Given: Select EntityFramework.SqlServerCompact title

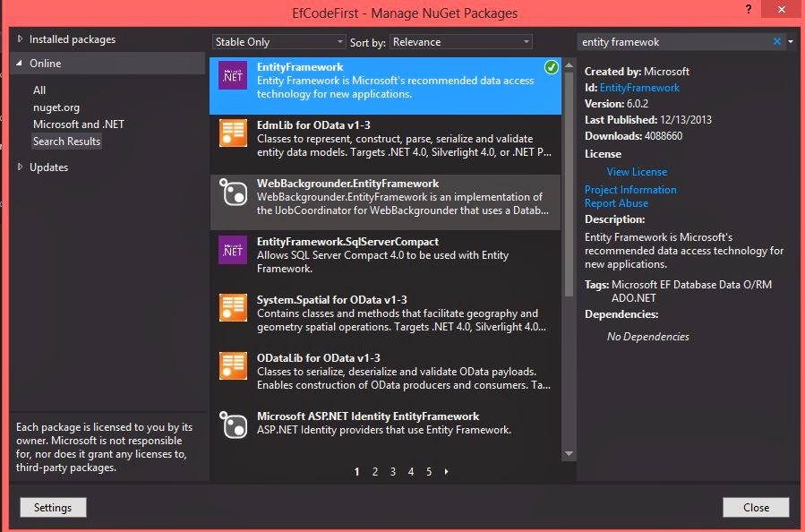Looking at the screenshot, I should click(347, 241).
